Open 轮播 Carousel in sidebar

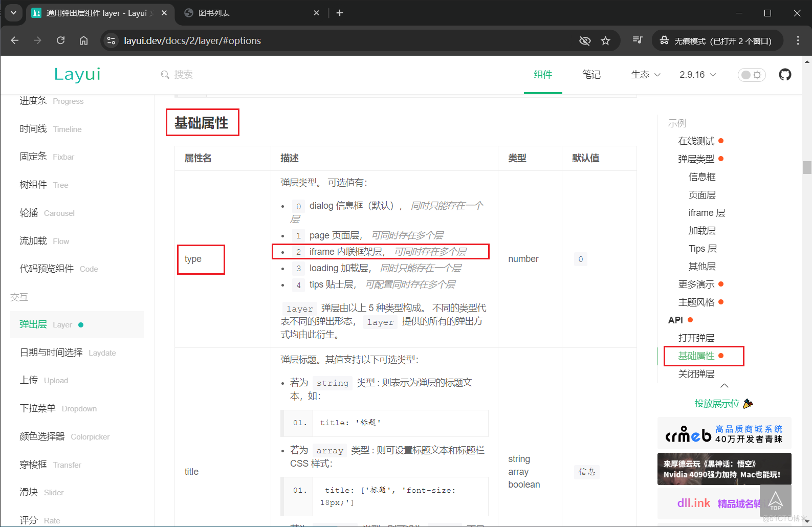[47, 213]
